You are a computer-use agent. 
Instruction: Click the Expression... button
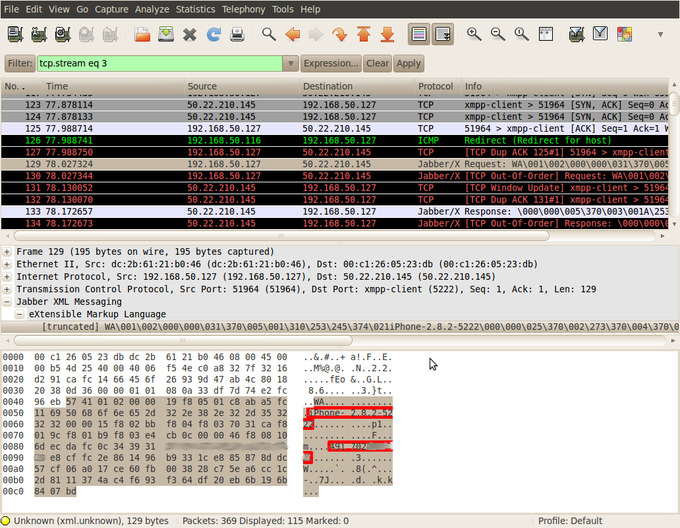point(331,63)
